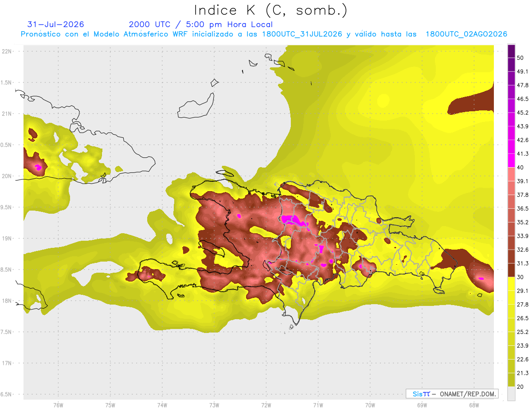Click the "71W" longitude axis label
This screenshot has width=532, height=411.
click(x=318, y=406)
